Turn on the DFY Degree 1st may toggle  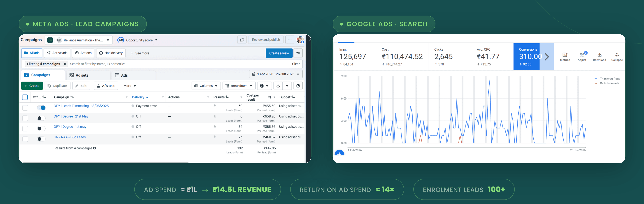click(x=41, y=129)
